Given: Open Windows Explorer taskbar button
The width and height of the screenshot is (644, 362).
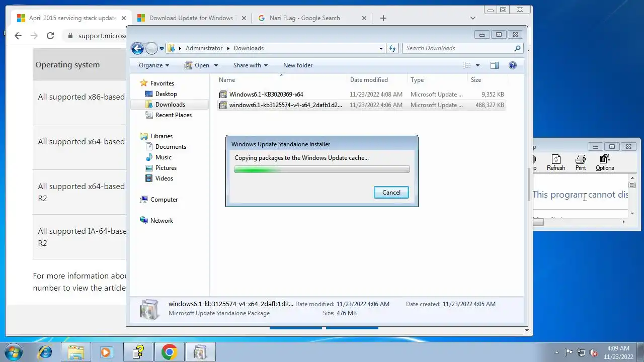Looking at the screenshot, I should [76, 352].
